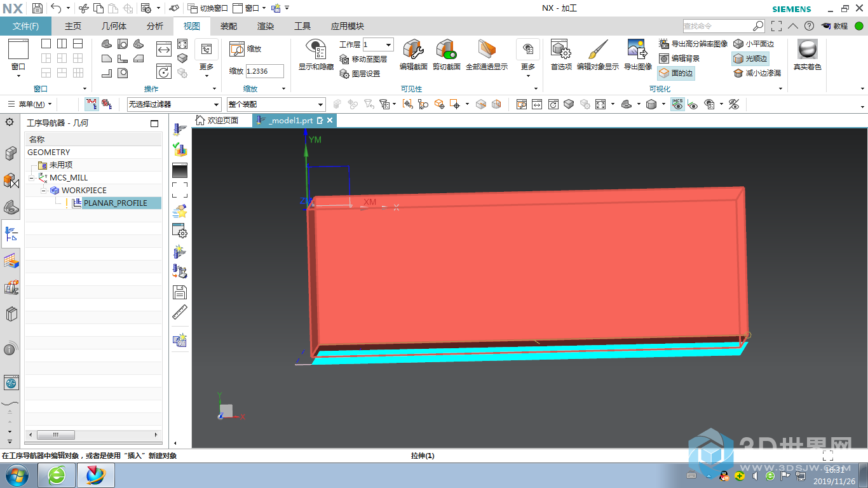Image resolution: width=868 pixels, height=488 pixels.
Task: Switch to Analysis (分析) ribbon tab
Action: pyautogui.click(x=155, y=26)
